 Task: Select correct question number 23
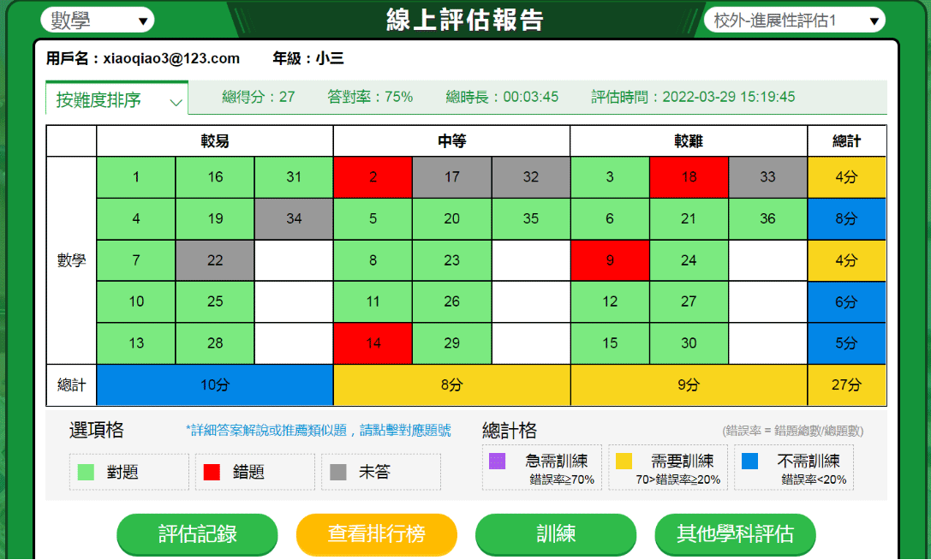pyautogui.click(x=452, y=260)
